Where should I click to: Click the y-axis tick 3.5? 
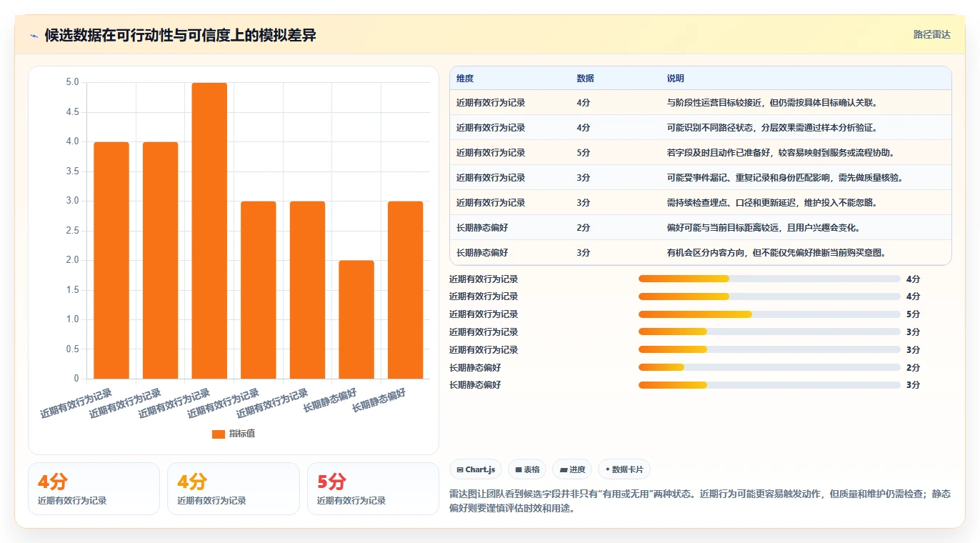(x=72, y=171)
